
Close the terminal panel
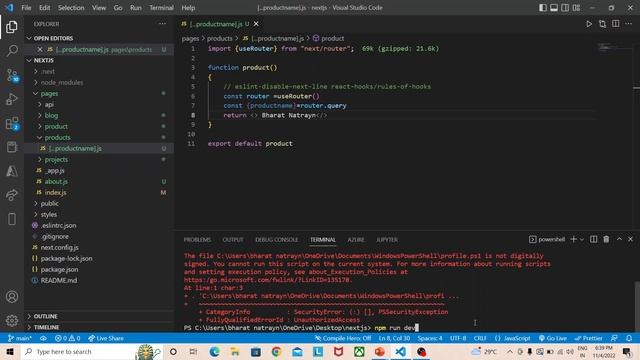[x=630, y=240]
